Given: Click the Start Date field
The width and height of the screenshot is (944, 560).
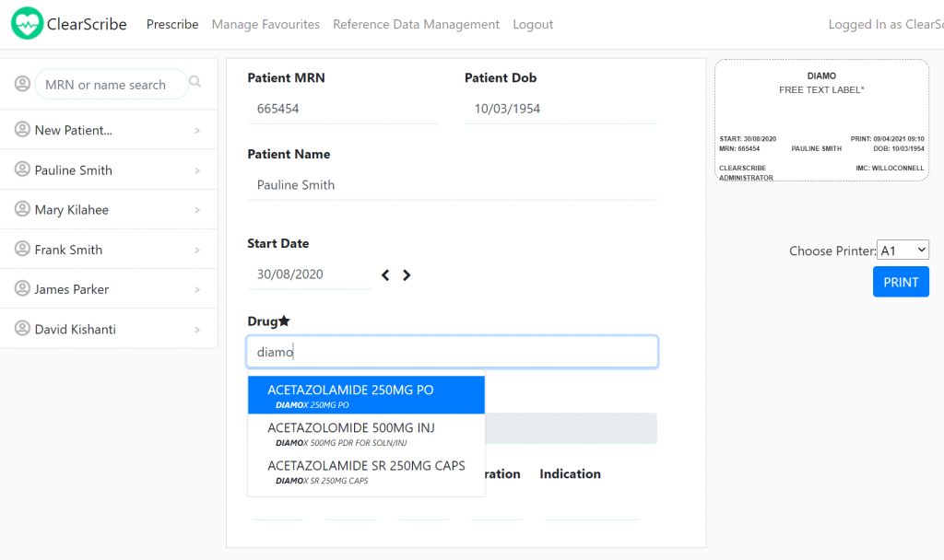Looking at the screenshot, I should (x=310, y=274).
